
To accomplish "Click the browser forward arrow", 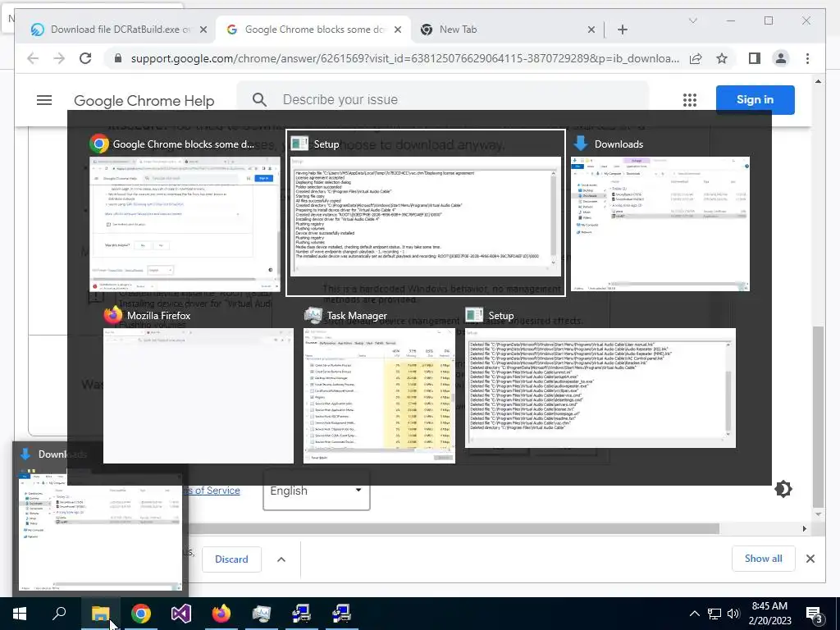I will pyautogui.click(x=59, y=58).
